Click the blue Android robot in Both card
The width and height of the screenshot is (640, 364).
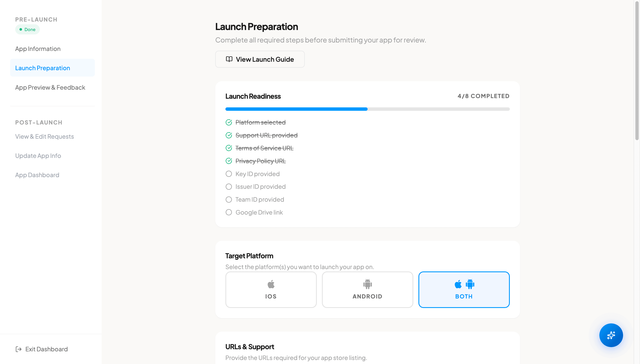tap(470, 284)
